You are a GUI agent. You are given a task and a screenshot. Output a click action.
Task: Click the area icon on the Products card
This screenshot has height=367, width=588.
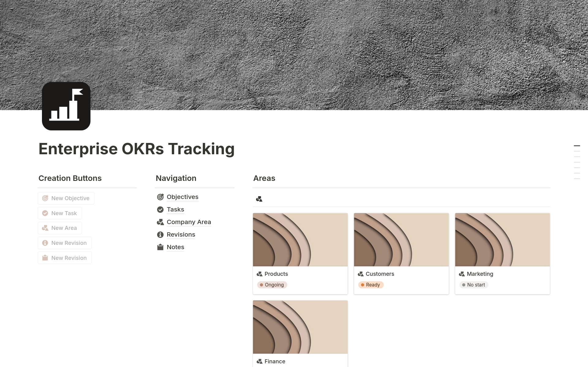tap(259, 274)
